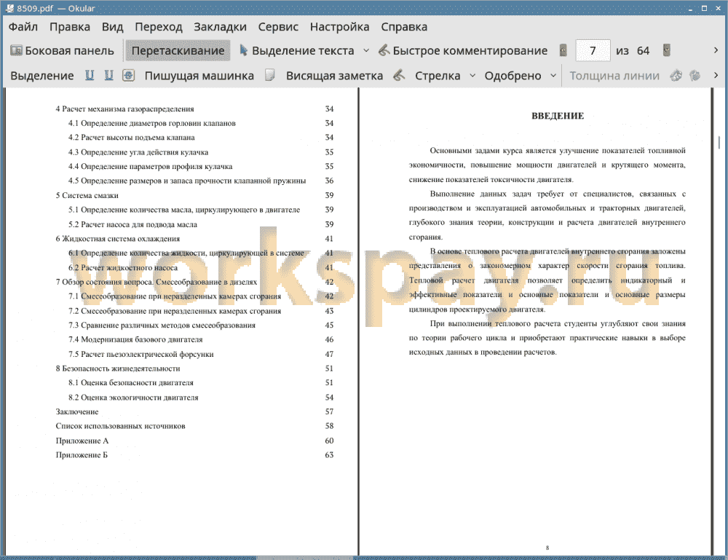728x560 pixels.
Task: Open the Вид menu
Action: (x=112, y=27)
